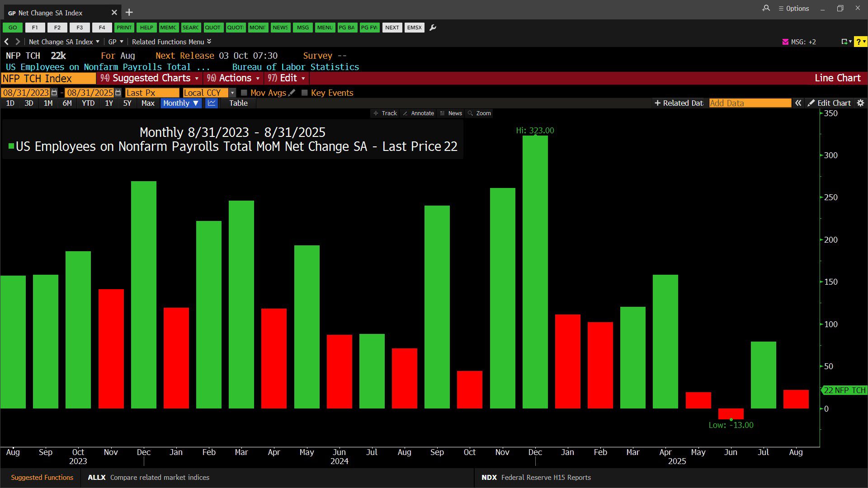This screenshot has height=488, width=868.
Task: Toggle the Track crosshair mode
Action: coord(385,113)
